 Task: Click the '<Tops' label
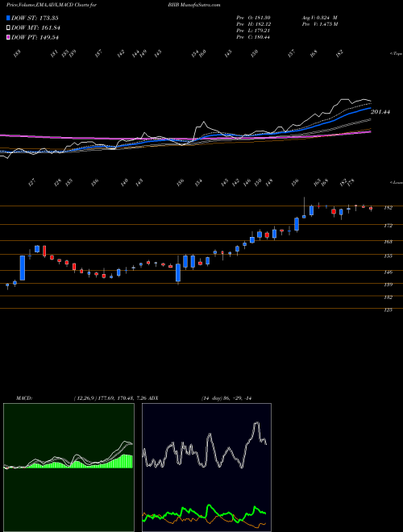coord(396,54)
